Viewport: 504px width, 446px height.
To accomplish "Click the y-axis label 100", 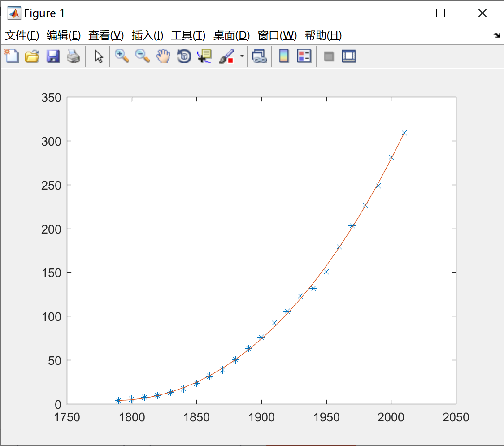I will point(51,317).
